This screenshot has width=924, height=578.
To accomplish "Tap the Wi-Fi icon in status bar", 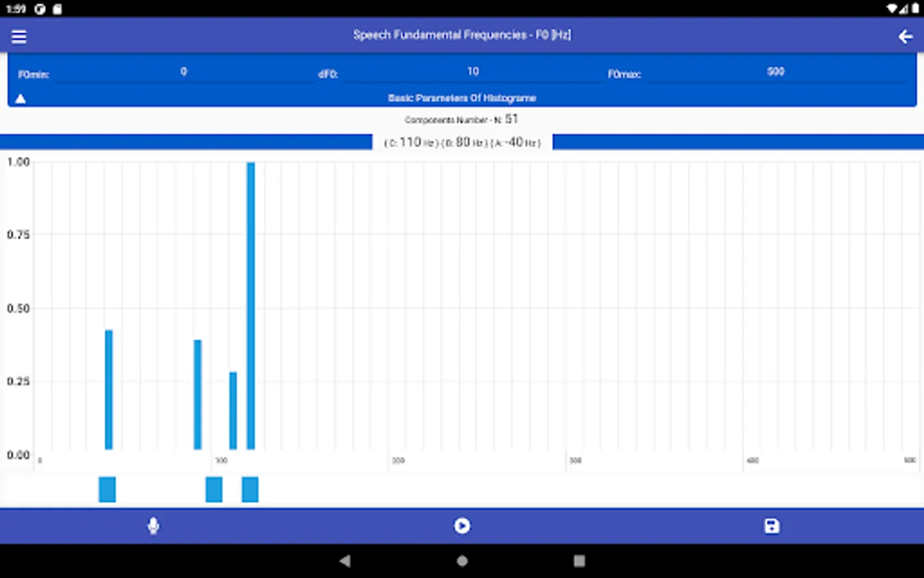I will [x=893, y=8].
